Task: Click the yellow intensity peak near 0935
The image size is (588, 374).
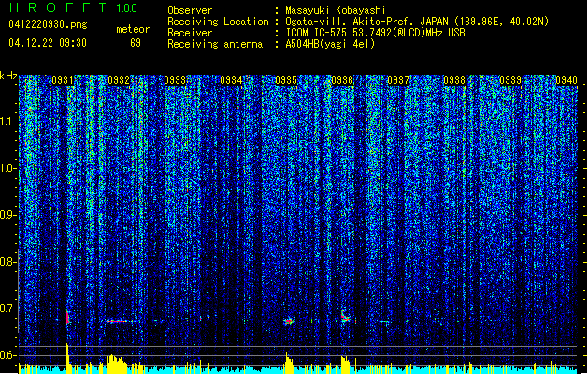Action: click(288, 363)
